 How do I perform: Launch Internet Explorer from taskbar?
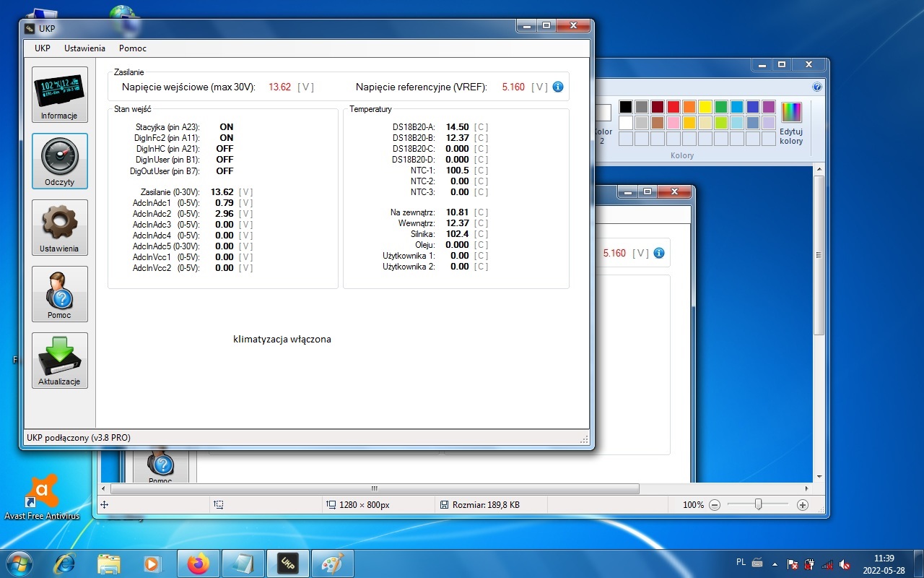[65, 563]
